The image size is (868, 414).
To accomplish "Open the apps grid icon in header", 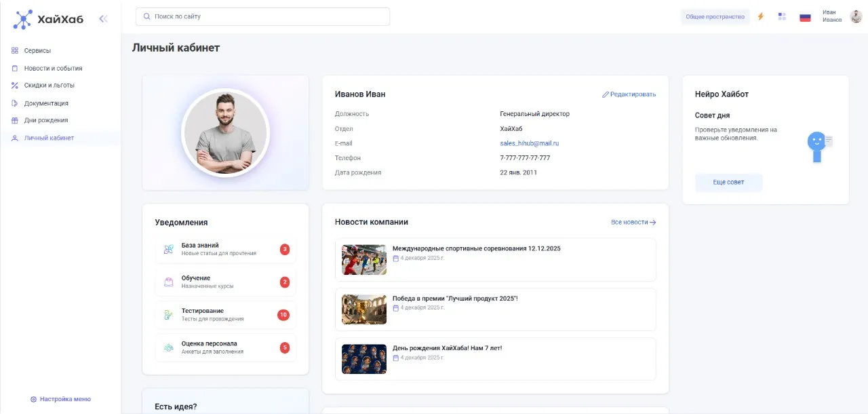I will coord(782,16).
